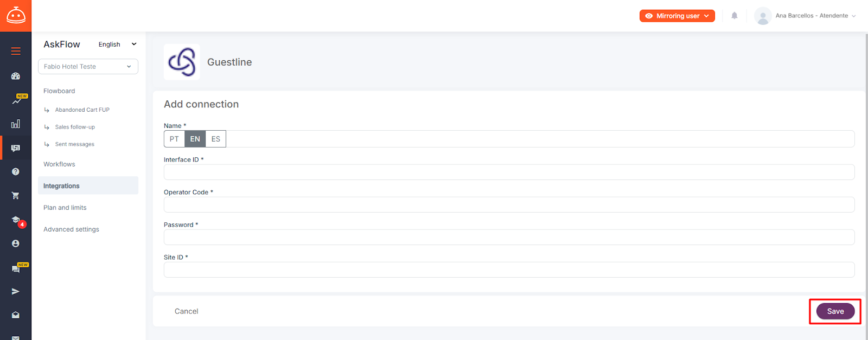
Task: Focus the Interface ID input field
Action: point(509,172)
